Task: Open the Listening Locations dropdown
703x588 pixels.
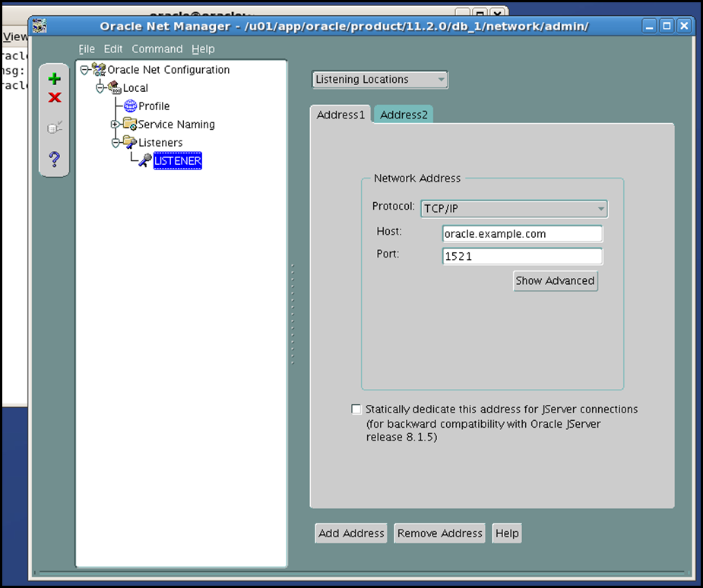Action: [x=380, y=80]
